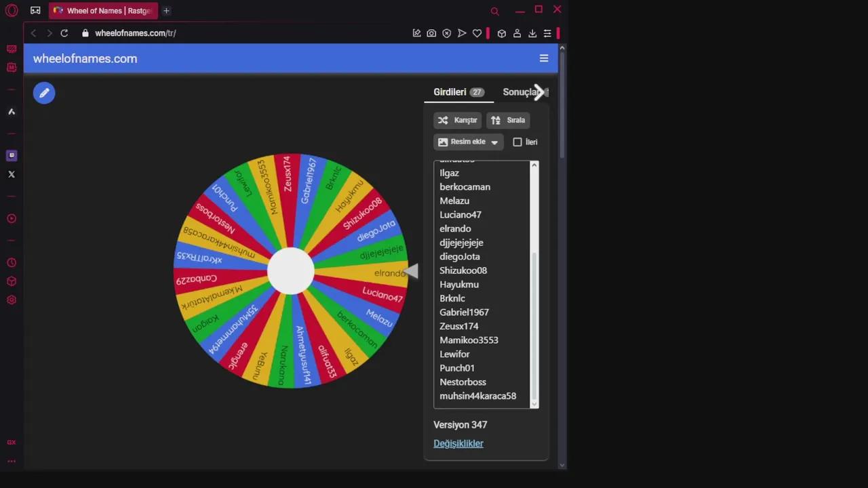Open the extensions cube icon in toolbar

[502, 33]
